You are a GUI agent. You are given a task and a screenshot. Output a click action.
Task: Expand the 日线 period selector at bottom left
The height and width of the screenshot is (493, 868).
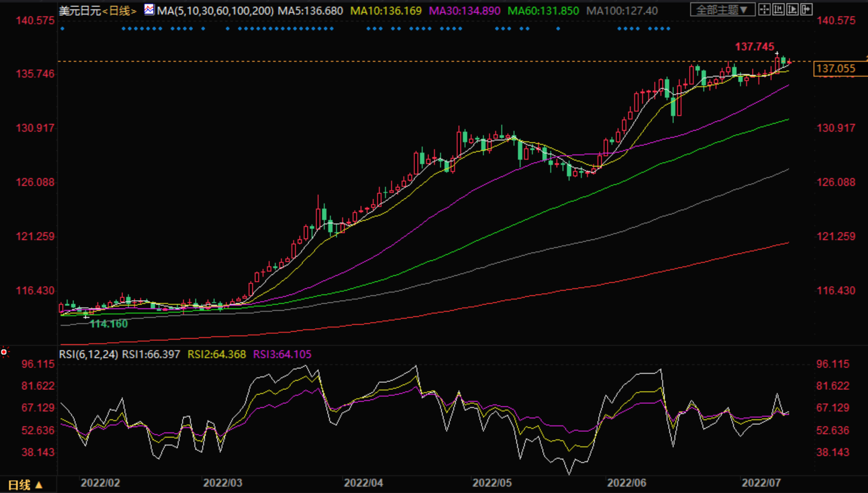tap(25, 485)
